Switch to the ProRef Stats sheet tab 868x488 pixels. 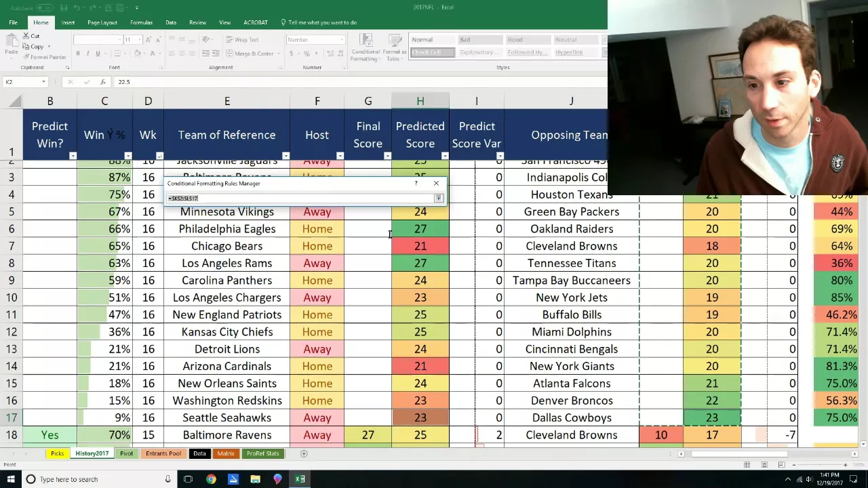[x=262, y=453]
